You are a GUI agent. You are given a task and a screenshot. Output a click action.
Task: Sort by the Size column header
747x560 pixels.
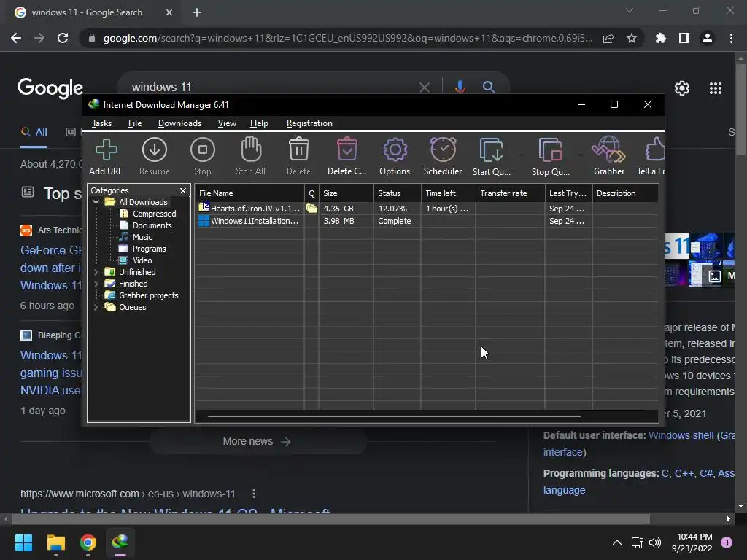tap(347, 193)
